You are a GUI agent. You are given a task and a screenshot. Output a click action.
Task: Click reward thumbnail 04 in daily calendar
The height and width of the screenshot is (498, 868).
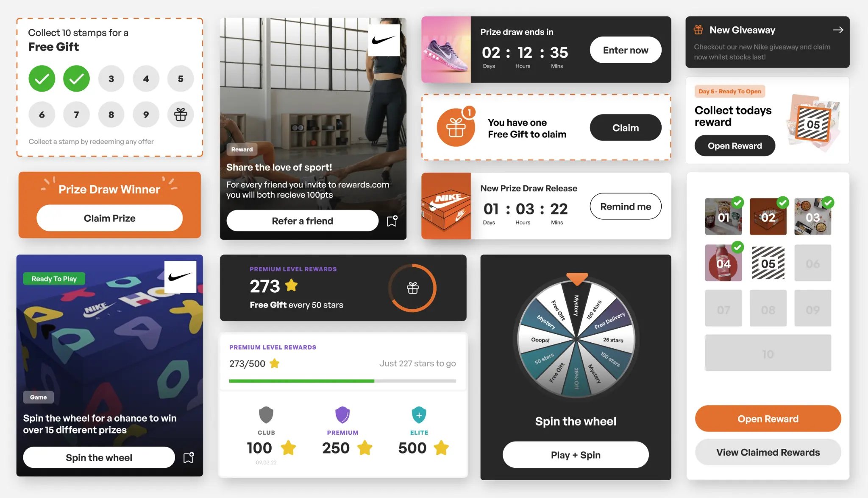(x=723, y=263)
